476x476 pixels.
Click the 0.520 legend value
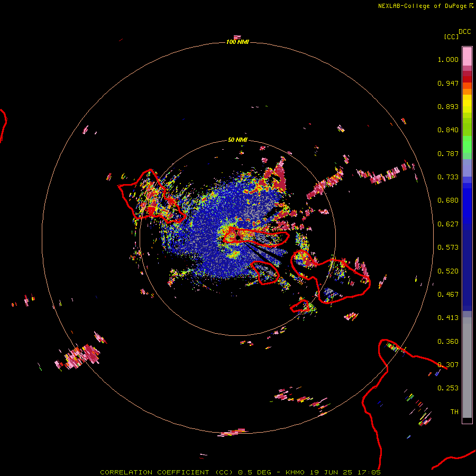448,271
